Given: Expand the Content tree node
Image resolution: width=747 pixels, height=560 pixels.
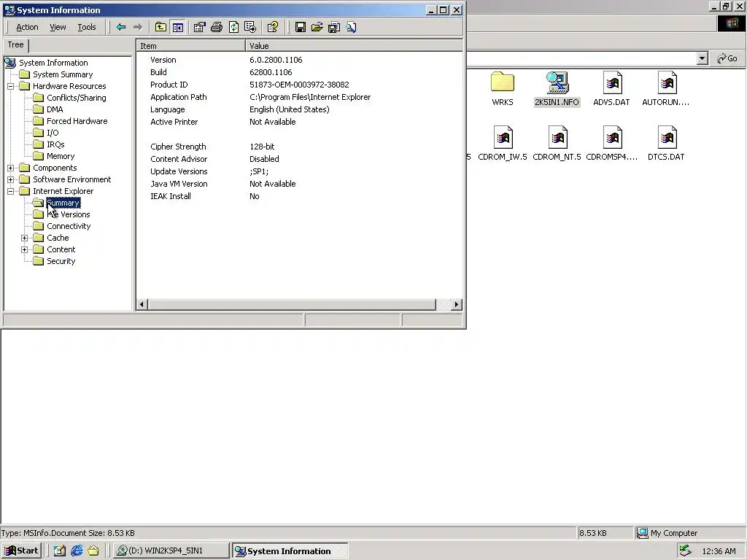Looking at the screenshot, I should [x=24, y=249].
